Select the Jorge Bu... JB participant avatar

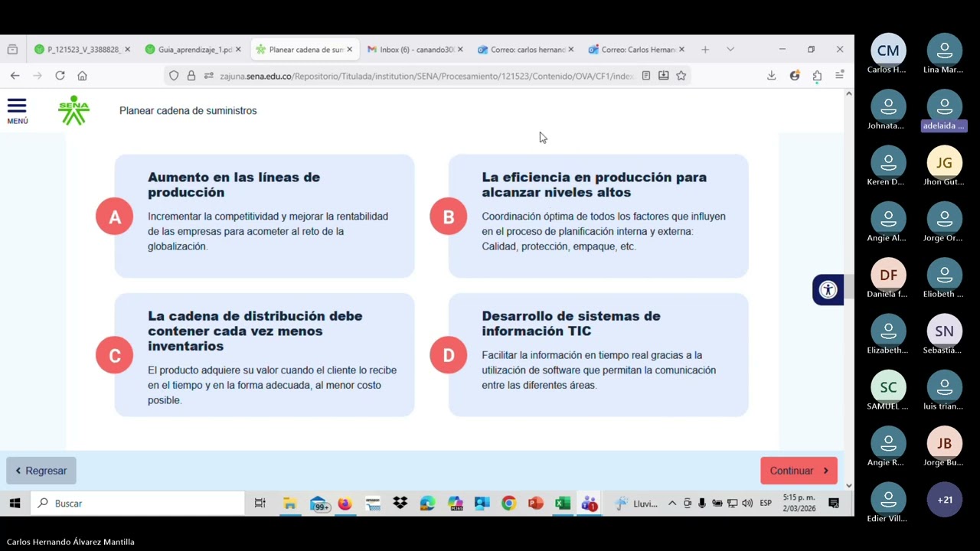[x=944, y=443]
